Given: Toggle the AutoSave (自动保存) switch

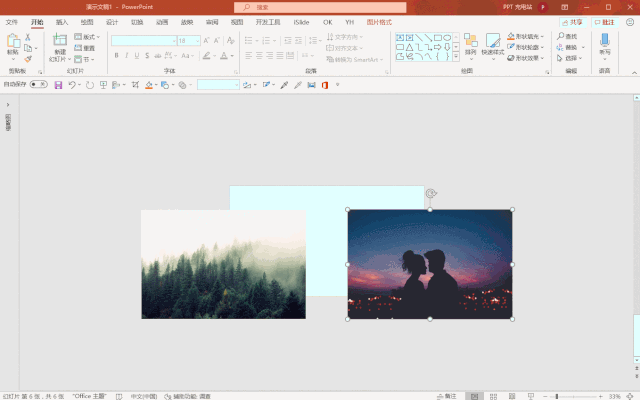Looking at the screenshot, I should (38, 85).
